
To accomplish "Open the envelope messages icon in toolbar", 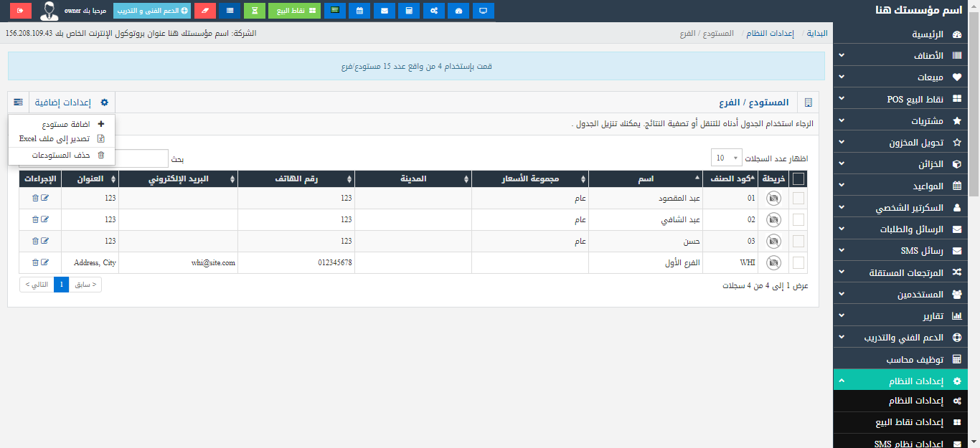I will pyautogui.click(x=385, y=11).
